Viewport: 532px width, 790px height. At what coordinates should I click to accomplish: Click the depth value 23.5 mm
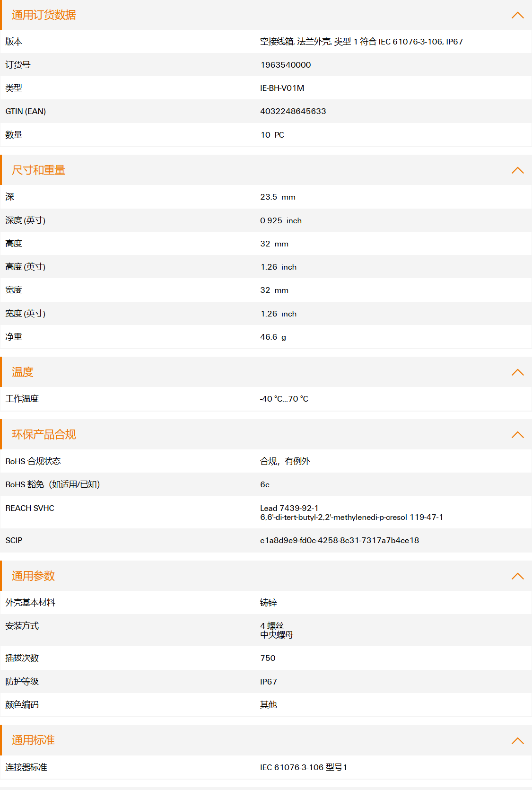click(278, 197)
